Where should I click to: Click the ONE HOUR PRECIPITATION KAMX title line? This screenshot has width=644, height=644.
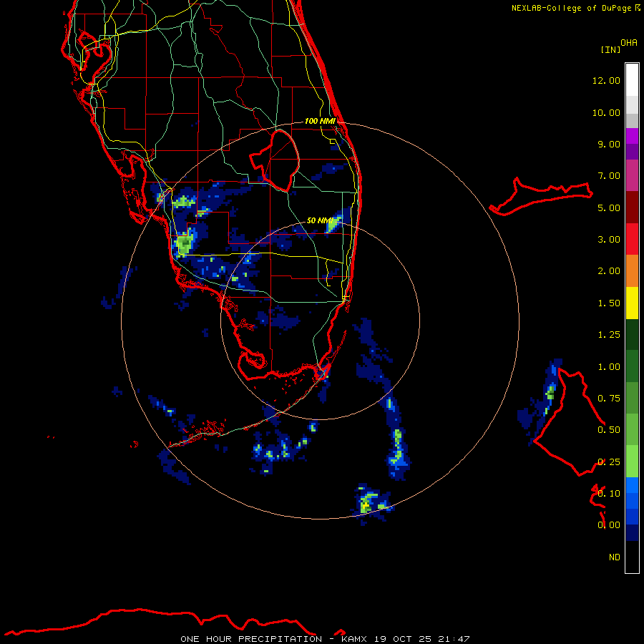[325, 639]
